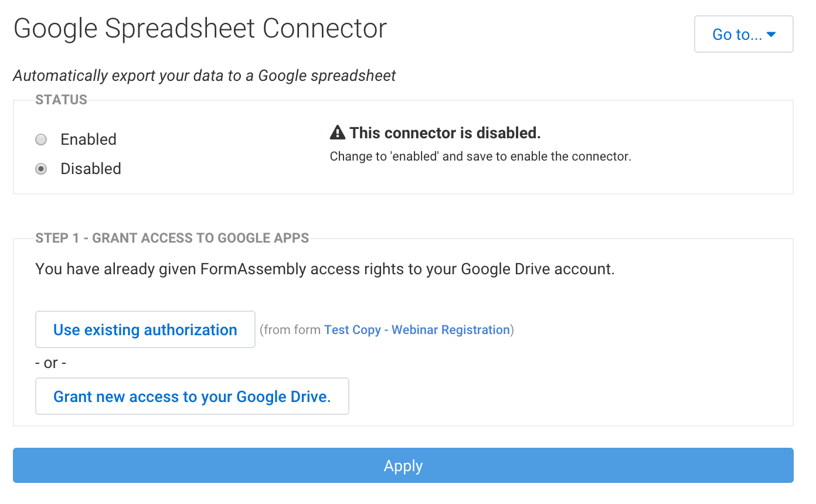Open the "Test Copy - Webinar Registration" link
This screenshot has height=504, width=816.
[417, 330]
